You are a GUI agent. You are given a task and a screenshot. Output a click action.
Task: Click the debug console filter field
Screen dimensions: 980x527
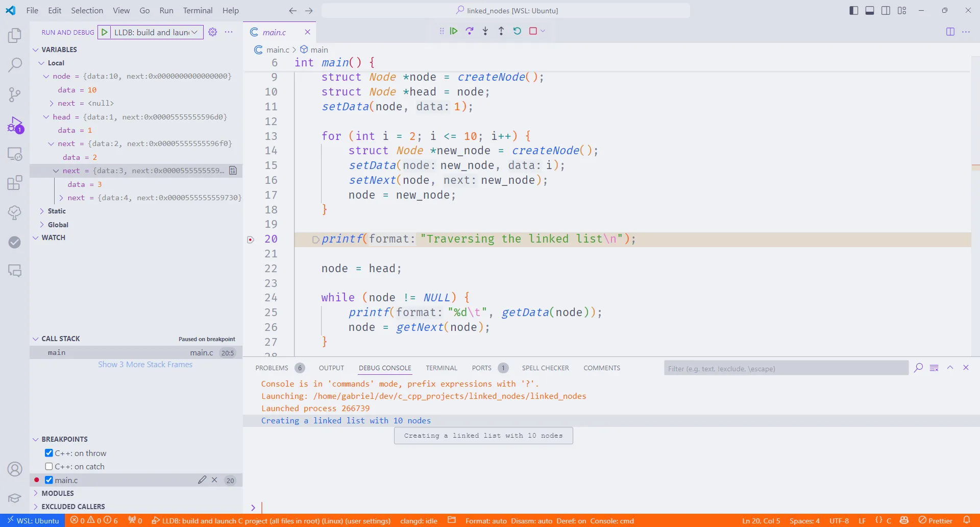coord(786,368)
